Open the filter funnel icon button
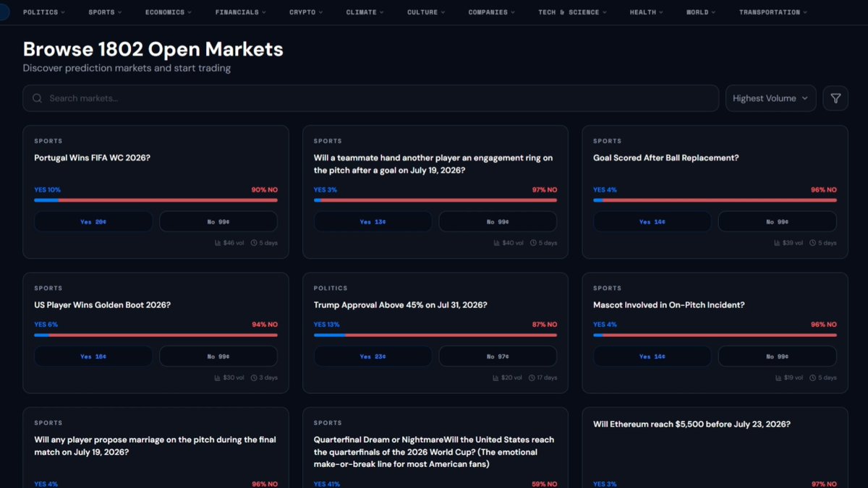The height and width of the screenshot is (488, 868). click(835, 98)
